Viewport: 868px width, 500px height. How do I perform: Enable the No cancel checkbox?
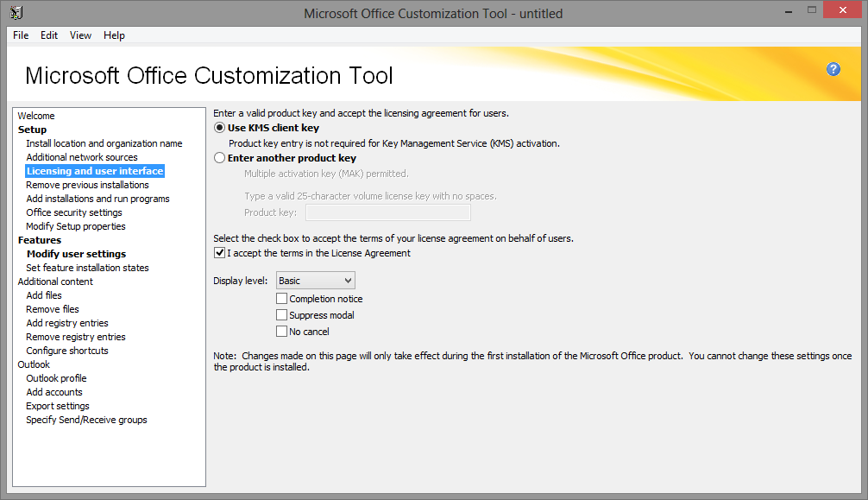(x=282, y=332)
